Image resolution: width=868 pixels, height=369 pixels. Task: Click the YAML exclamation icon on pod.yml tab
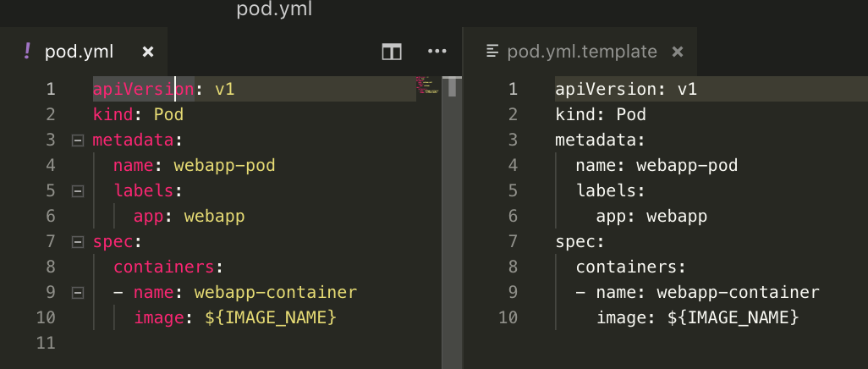(x=27, y=51)
